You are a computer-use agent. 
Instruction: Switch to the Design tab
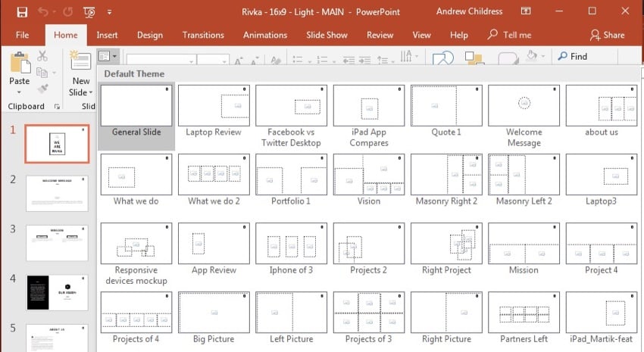pyautogui.click(x=150, y=36)
